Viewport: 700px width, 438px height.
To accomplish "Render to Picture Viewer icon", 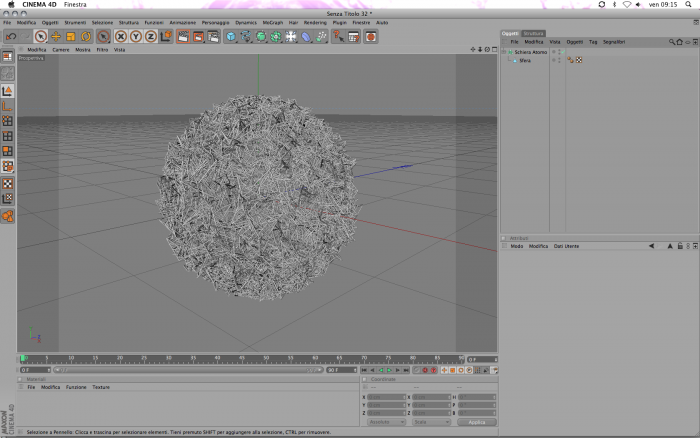I will (198, 37).
